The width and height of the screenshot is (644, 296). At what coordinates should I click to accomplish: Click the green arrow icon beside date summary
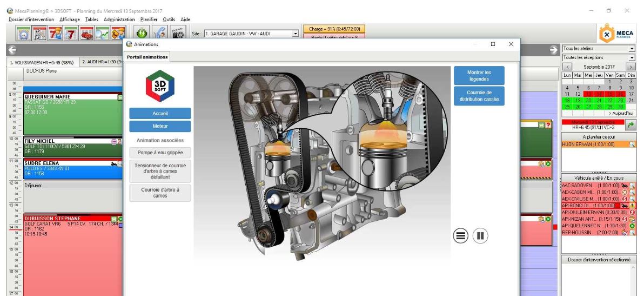tap(630, 126)
